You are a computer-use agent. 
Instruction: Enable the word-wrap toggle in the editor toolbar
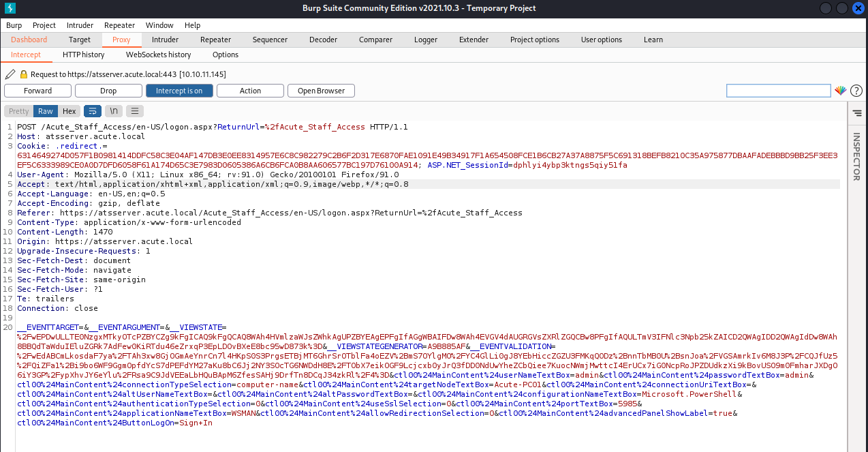coord(92,110)
